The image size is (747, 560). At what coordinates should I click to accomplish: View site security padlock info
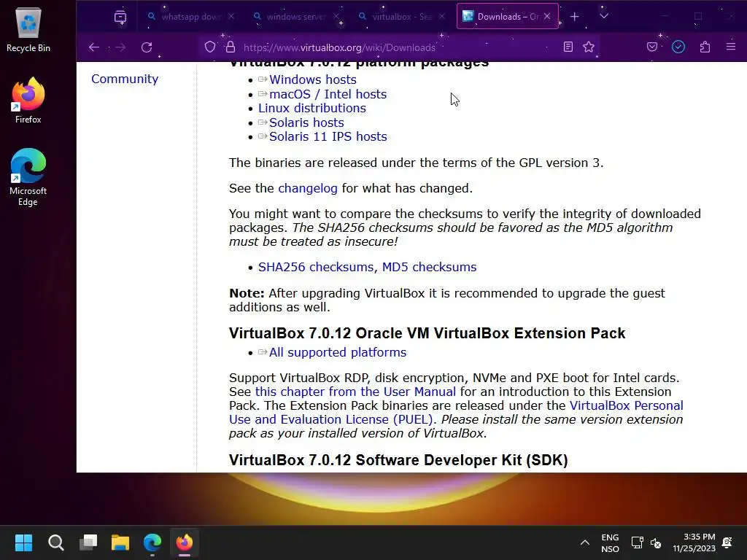tap(231, 47)
